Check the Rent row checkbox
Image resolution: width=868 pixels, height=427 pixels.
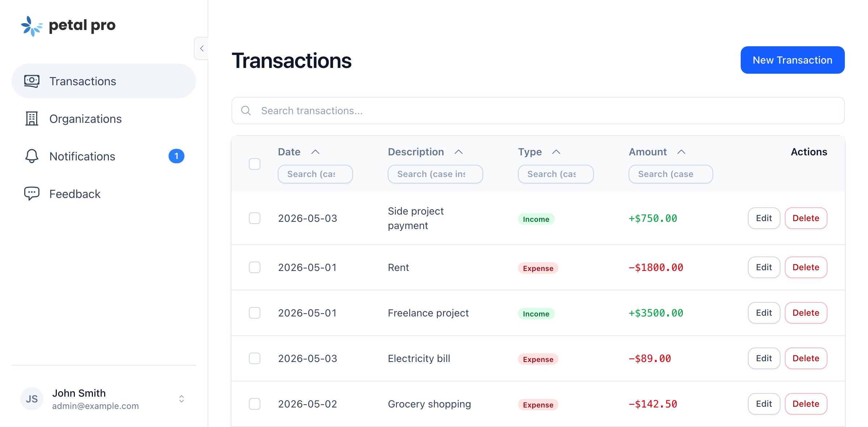255,267
